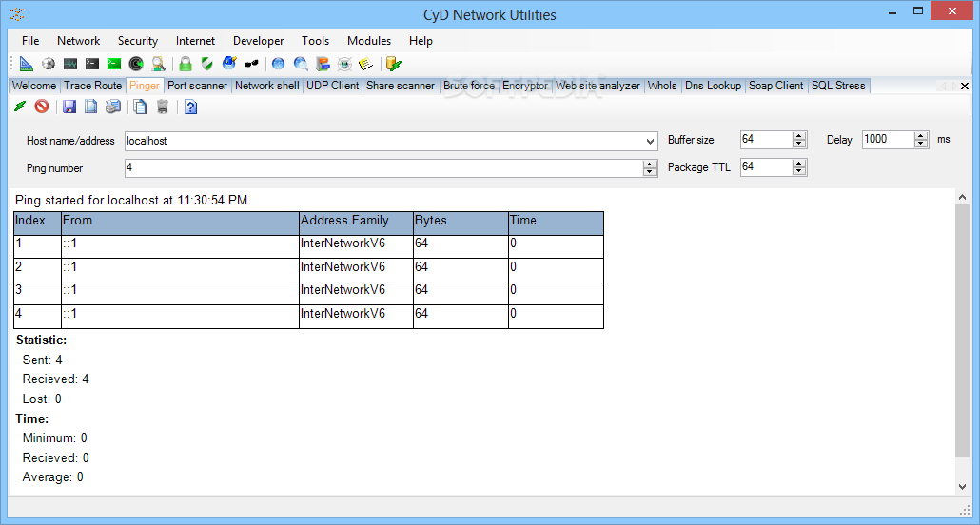Increase Ping number with up arrow
Image resolution: width=980 pixels, height=525 pixels.
(650, 164)
